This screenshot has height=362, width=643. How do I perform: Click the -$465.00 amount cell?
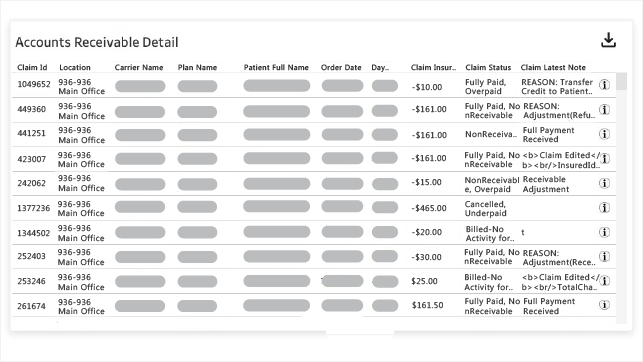tap(429, 208)
